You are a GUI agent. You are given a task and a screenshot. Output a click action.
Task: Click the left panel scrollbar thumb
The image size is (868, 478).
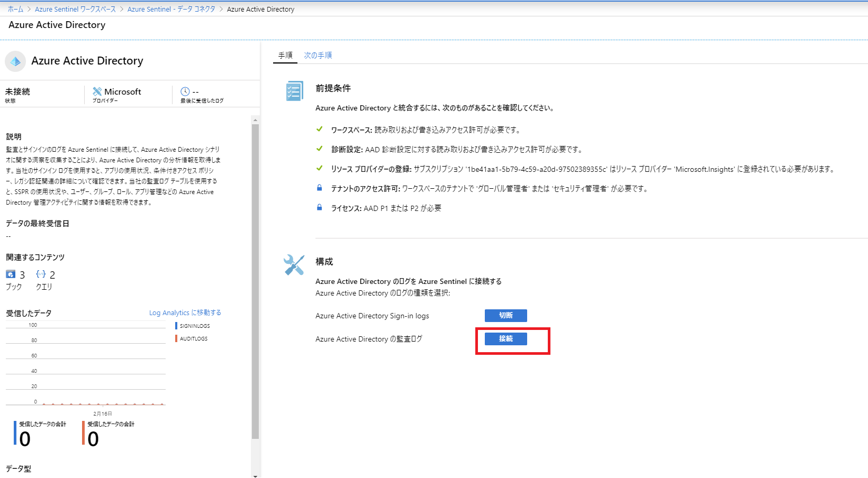pyautogui.click(x=256, y=281)
